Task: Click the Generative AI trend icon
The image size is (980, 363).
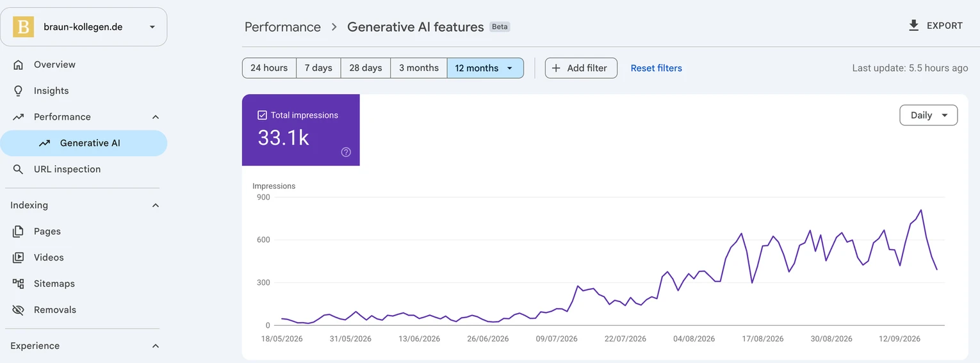Action: click(44, 143)
